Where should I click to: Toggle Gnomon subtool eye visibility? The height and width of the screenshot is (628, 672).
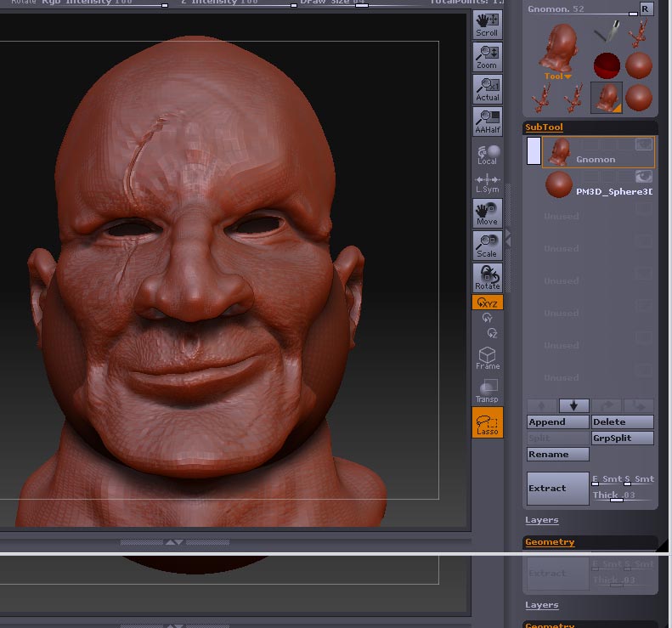click(644, 144)
